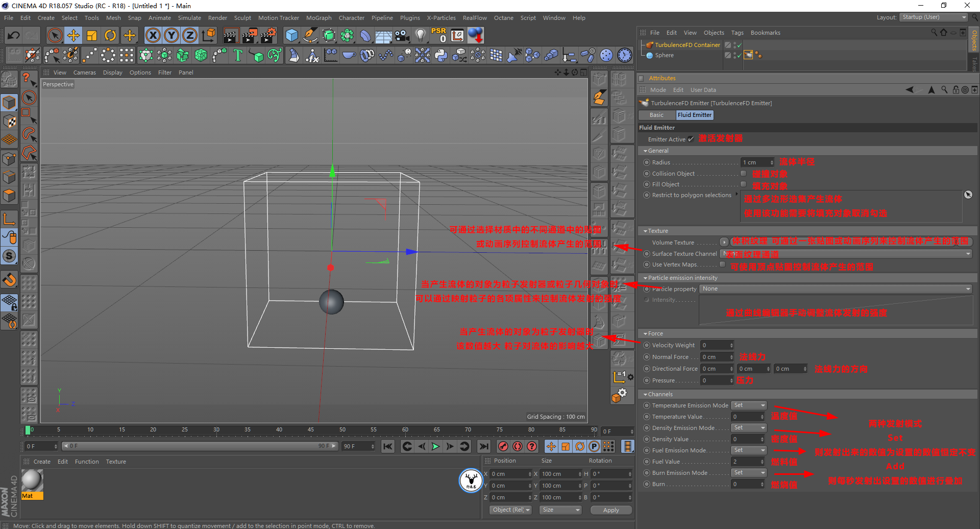Click the Fuel Value input field
This screenshot has width=980, height=529.
(748, 462)
